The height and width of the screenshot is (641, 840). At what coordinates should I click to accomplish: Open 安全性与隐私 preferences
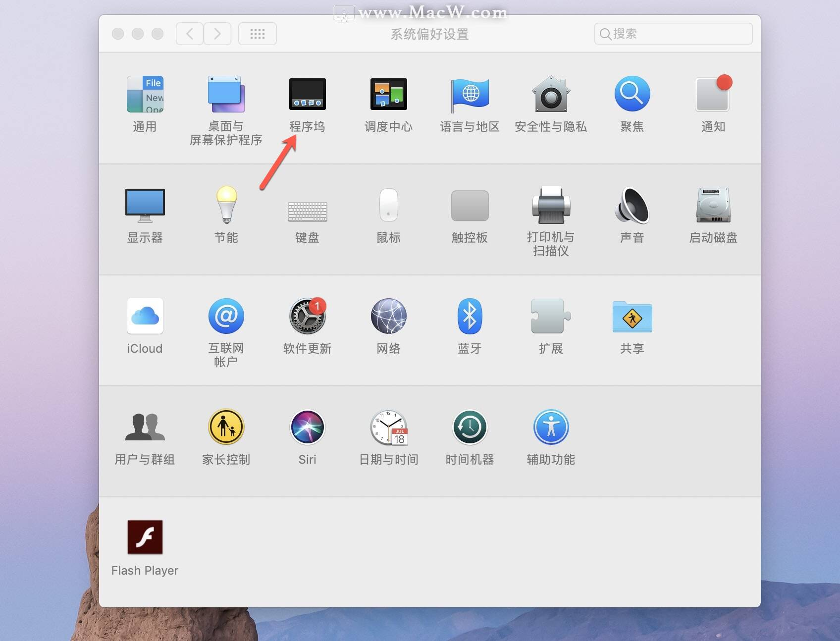(550, 94)
